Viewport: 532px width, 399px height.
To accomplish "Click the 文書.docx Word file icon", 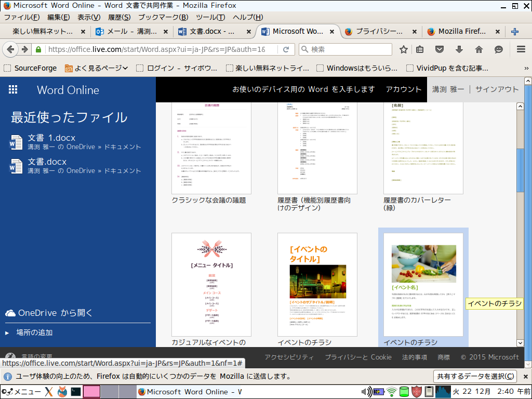I will 16,166.
